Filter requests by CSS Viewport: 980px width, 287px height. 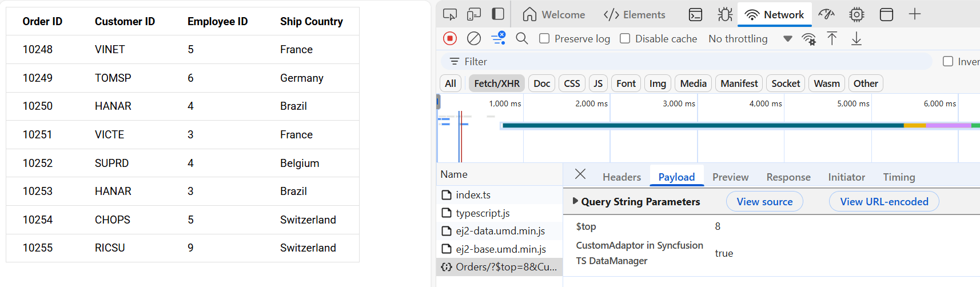(572, 83)
